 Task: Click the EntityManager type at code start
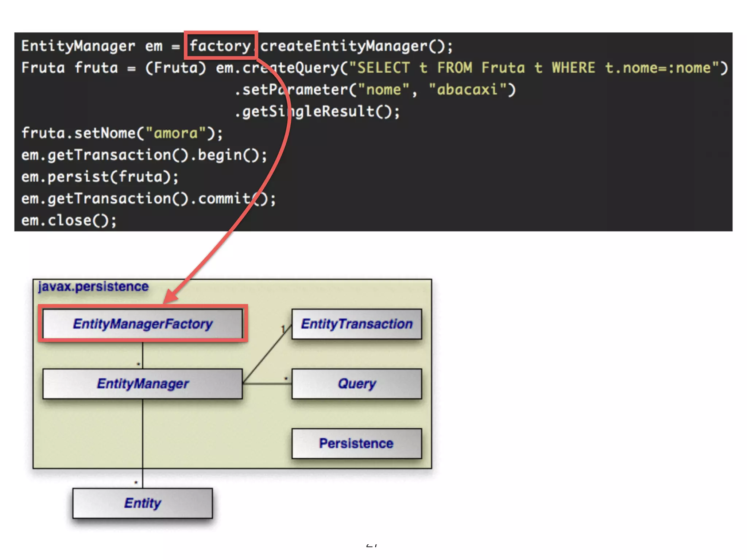(x=78, y=46)
